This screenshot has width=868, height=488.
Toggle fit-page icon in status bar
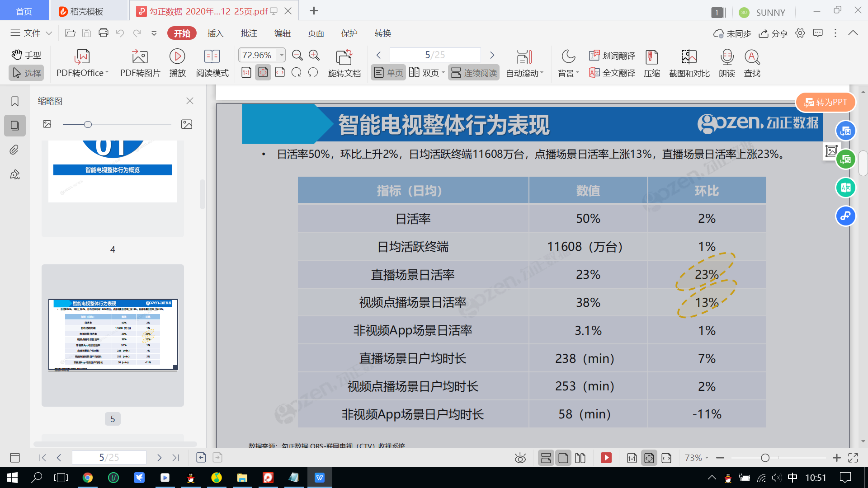[x=649, y=458]
